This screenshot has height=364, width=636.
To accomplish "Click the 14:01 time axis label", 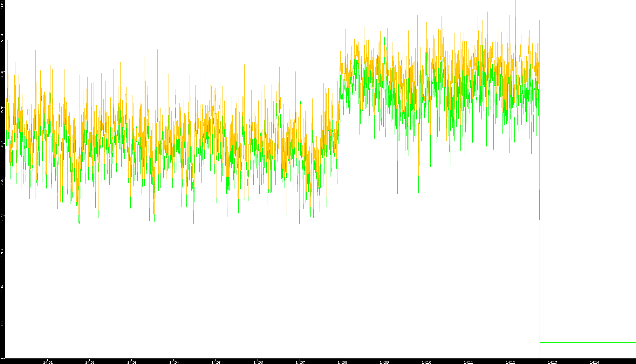I will tap(48, 362).
